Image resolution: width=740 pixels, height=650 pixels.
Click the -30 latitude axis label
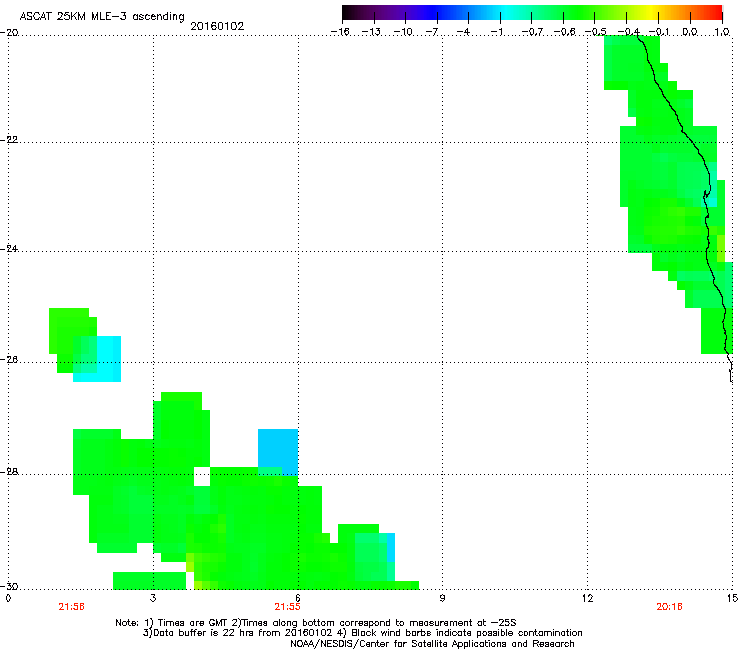(9, 586)
